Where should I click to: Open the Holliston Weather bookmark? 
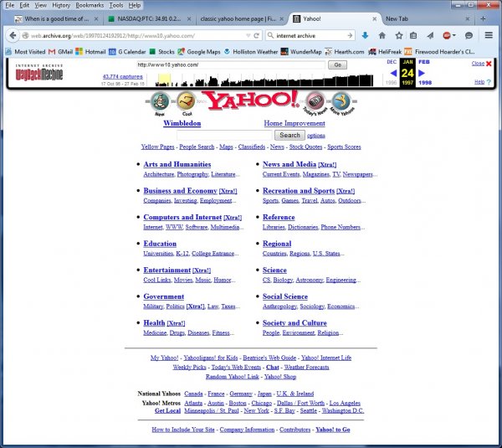click(251, 52)
